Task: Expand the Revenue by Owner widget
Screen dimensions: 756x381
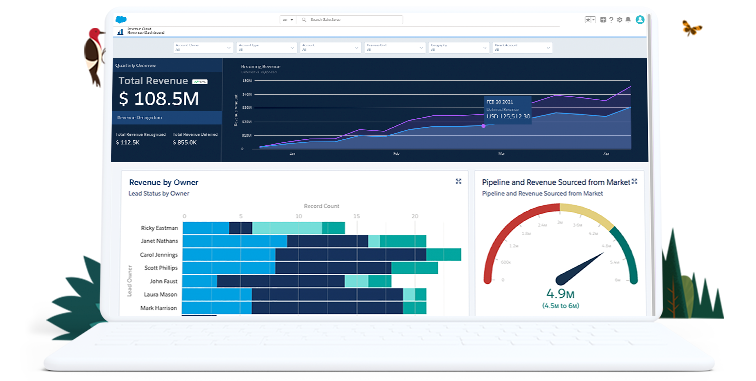Action: 459,181
